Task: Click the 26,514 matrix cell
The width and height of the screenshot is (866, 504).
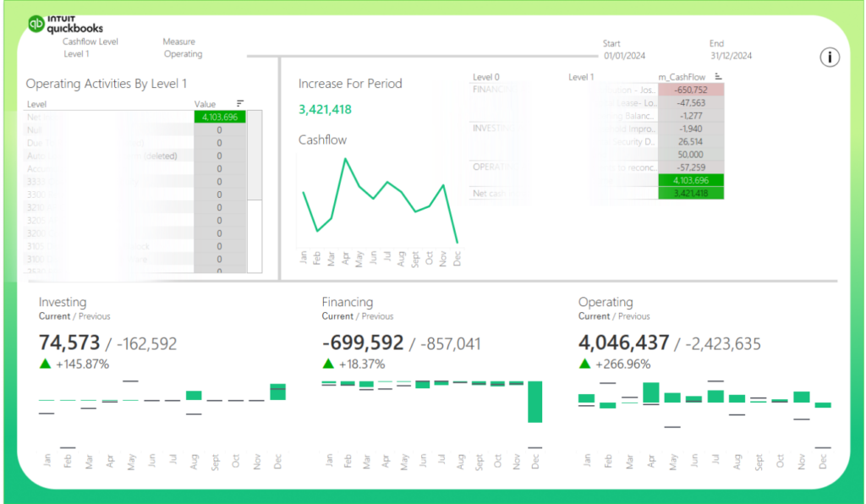Action: [x=691, y=141]
